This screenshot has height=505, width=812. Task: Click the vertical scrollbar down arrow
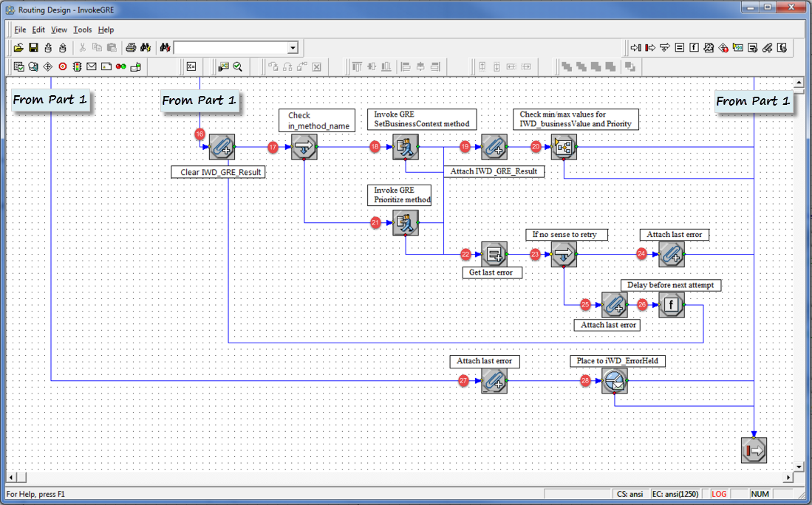coord(798,467)
